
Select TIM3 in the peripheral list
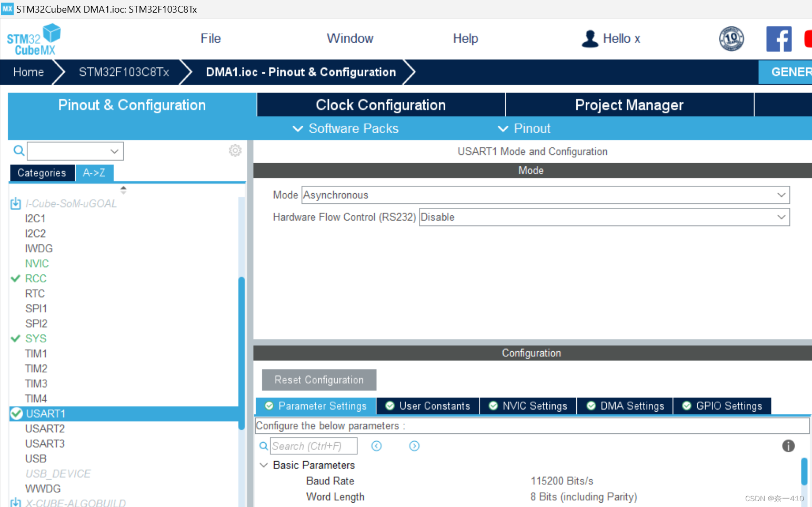coord(36,383)
